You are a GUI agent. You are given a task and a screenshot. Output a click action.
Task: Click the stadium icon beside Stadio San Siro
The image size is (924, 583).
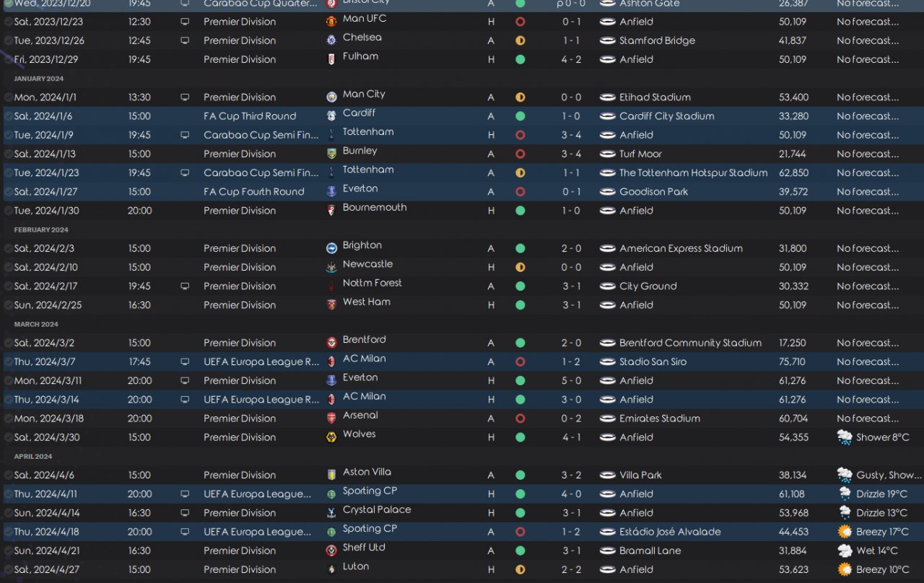(608, 361)
